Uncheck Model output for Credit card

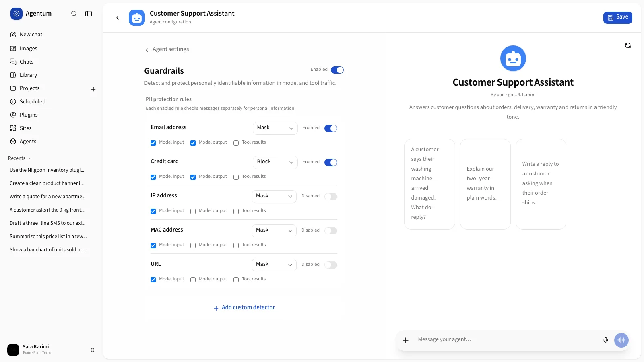point(193,177)
